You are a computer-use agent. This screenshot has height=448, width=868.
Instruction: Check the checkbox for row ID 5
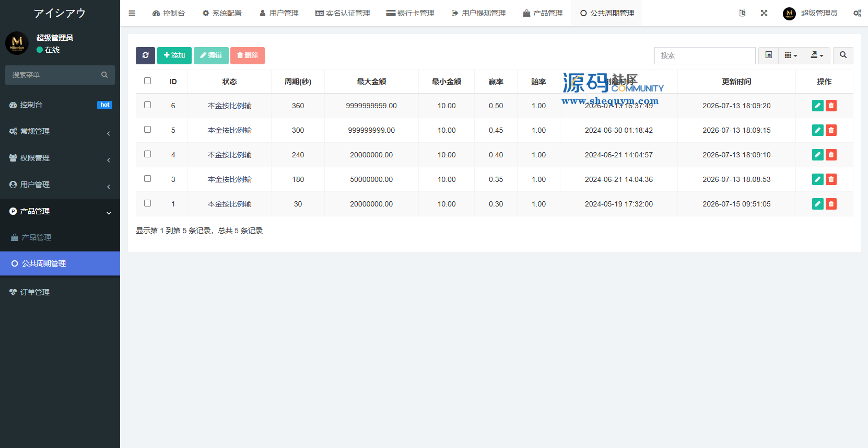click(x=147, y=130)
